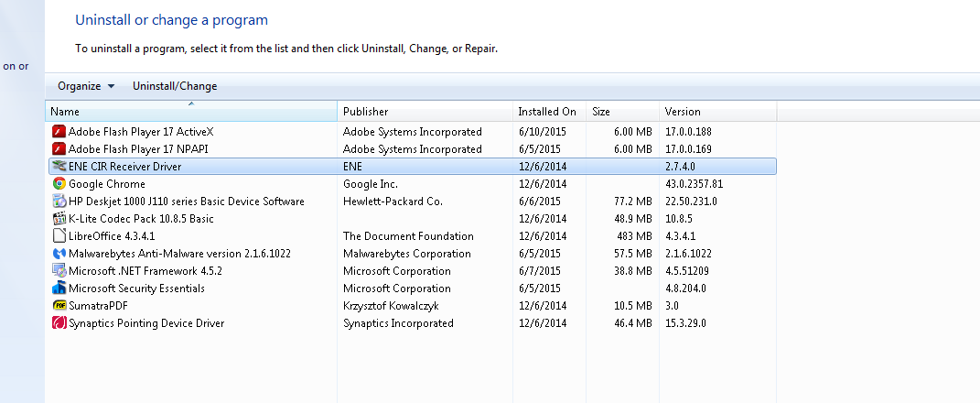Click the Adobe Flash Player 17 NPAPI icon

[x=59, y=149]
